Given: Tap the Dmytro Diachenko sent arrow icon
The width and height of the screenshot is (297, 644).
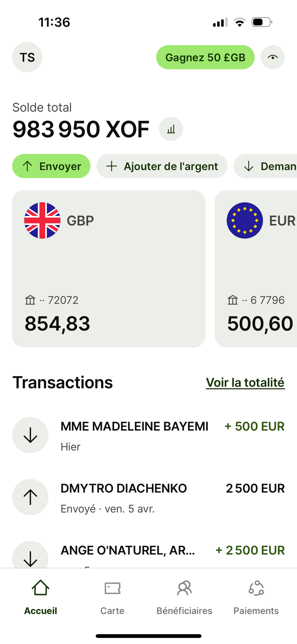Looking at the screenshot, I should point(30,497).
